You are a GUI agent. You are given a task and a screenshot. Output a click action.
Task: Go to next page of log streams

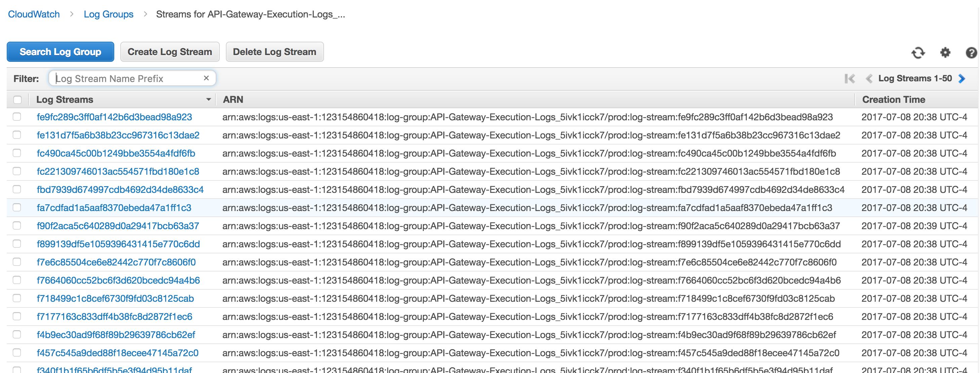pos(962,79)
